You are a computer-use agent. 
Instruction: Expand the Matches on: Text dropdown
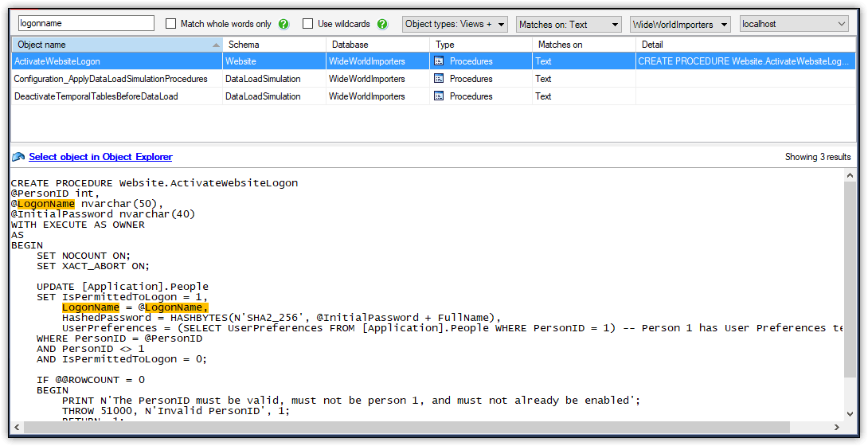tap(569, 24)
